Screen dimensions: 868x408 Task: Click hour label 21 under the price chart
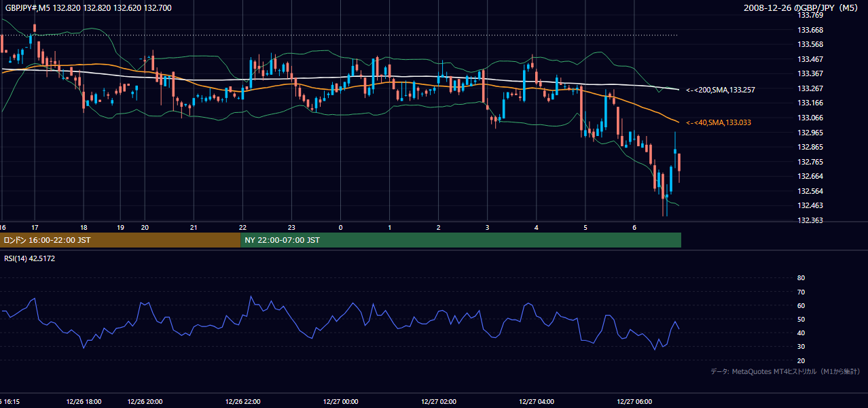tap(194, 227)
